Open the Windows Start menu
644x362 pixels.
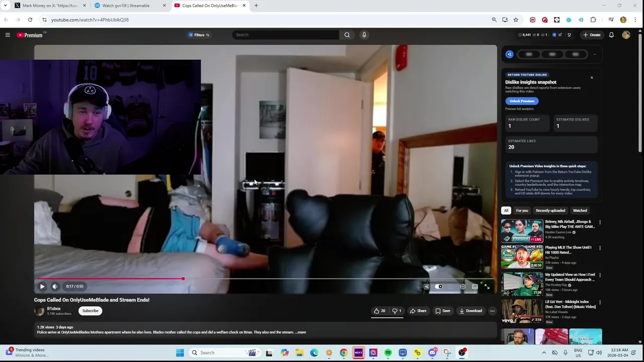180,353
